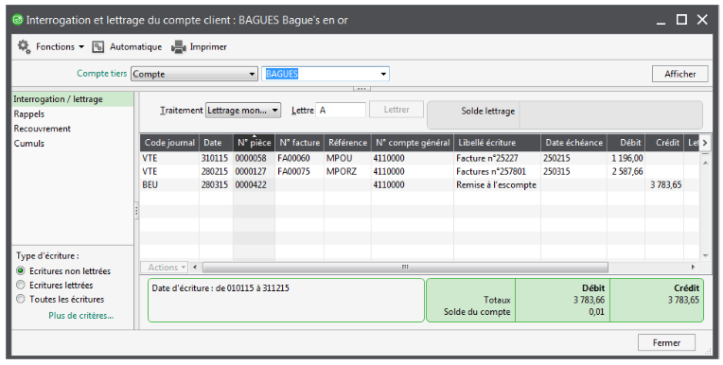Click debit amount 1 196,00
This screenshot has width=723, height=365.
pos(627,158)
